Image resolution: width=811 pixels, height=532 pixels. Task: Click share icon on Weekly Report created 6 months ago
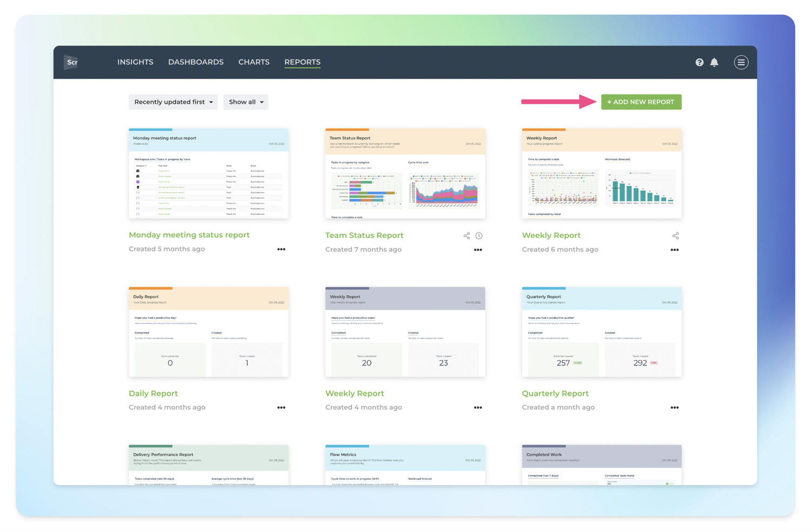(675, 236)
